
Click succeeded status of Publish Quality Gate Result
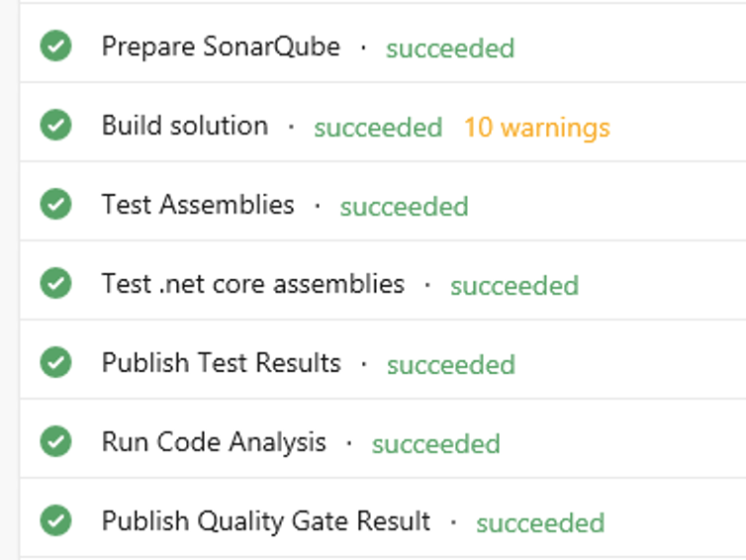click(540, 522)
